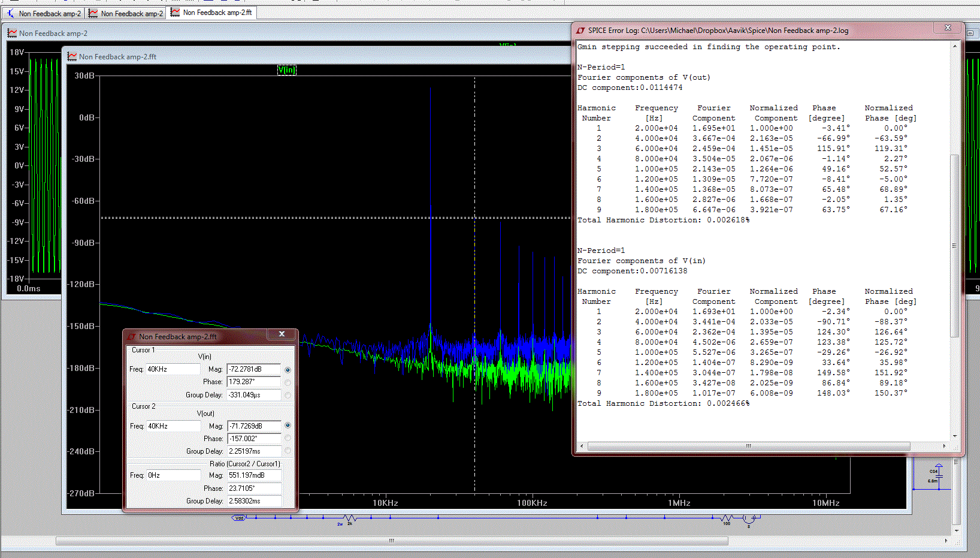Click the V(out) THD line reading 0.002618%

[663, 220]
